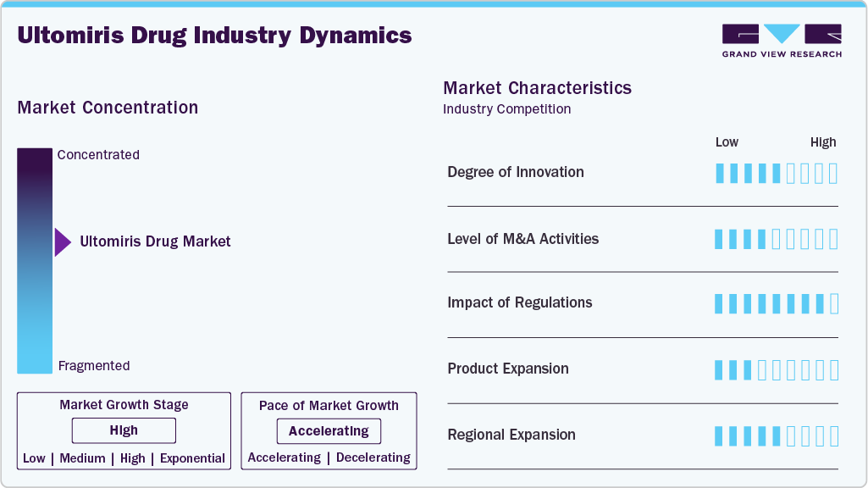Click the Impact of Regulations rating bars

(776, 303)
